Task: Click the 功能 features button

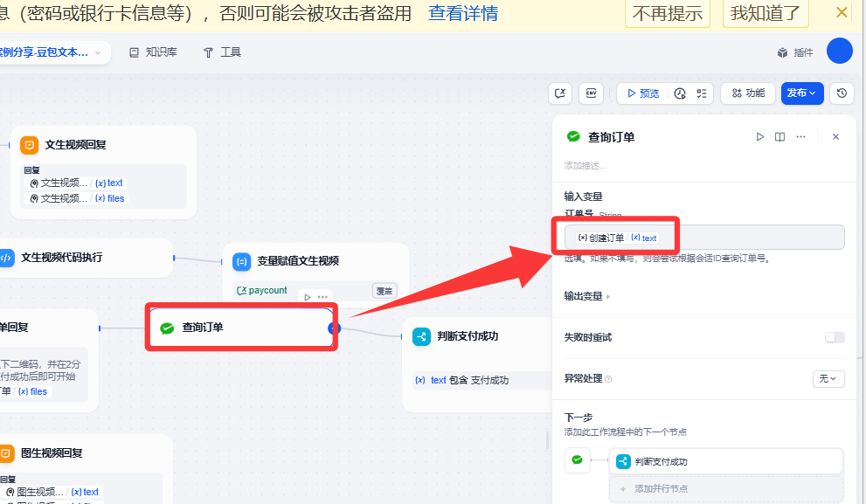Action: 748,93
